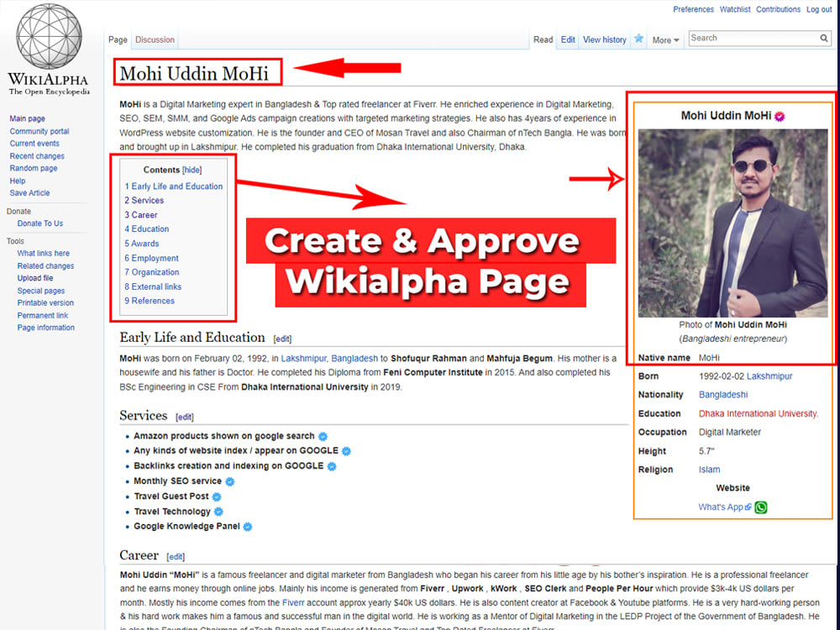Click blue badge after Travel Guest Post
This screenshot has width=840, height=630.
tap(217, 497)
